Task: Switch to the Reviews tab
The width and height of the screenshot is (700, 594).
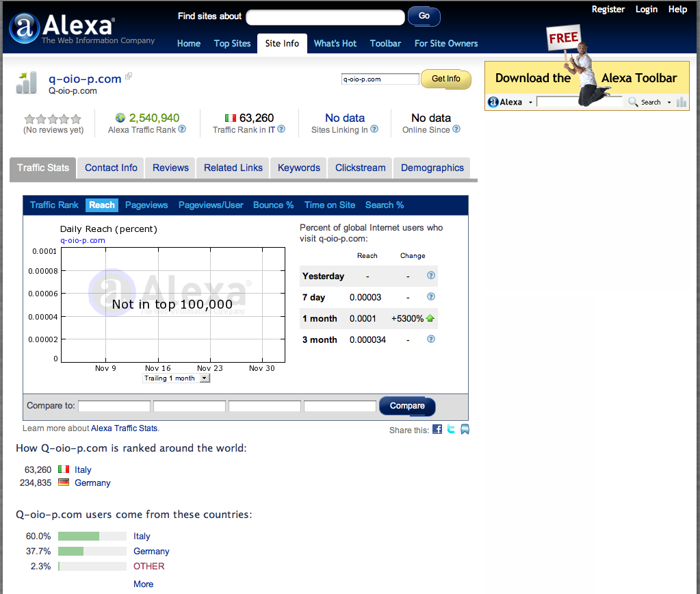Action: tap(170, 168)
